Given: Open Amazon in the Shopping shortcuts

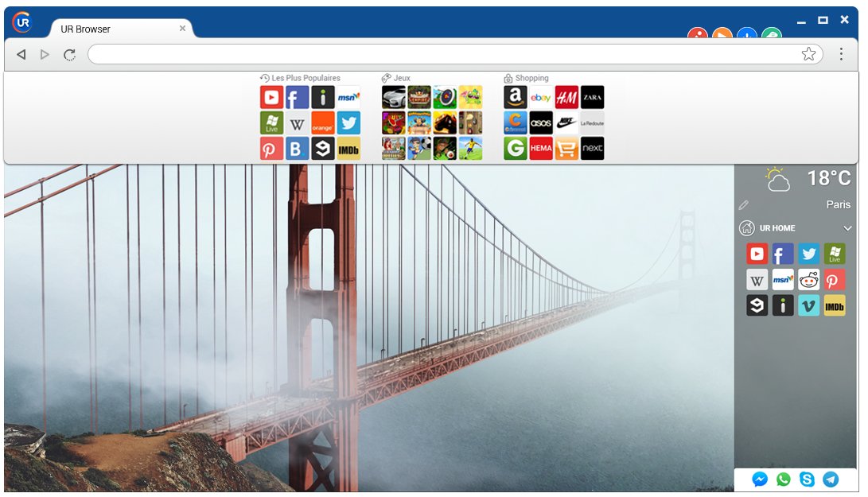Looking at the screenshot, I should 516,98.
